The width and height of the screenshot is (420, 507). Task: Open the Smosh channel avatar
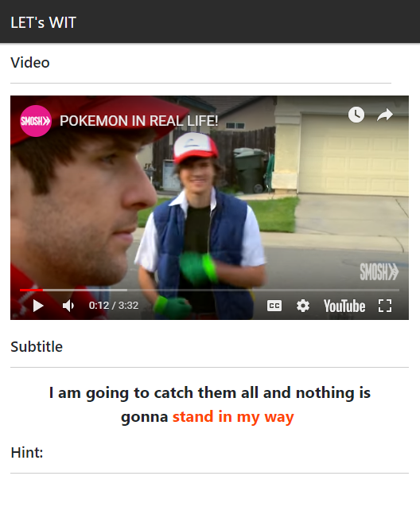pyautogui.click(x=36, y=121)
